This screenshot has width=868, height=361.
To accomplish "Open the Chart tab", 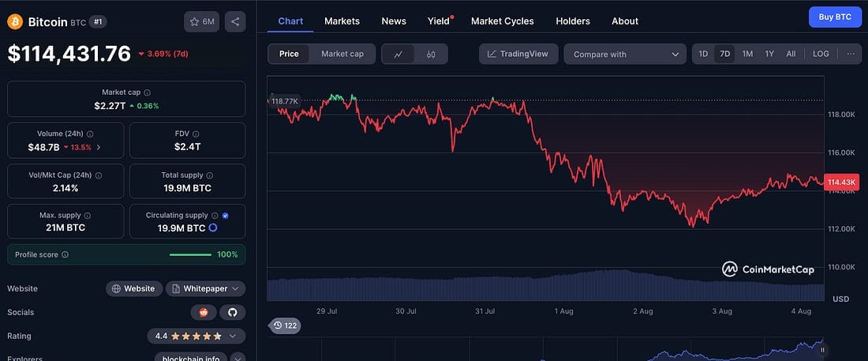I will pyautogui.click(x=290, y=21).
